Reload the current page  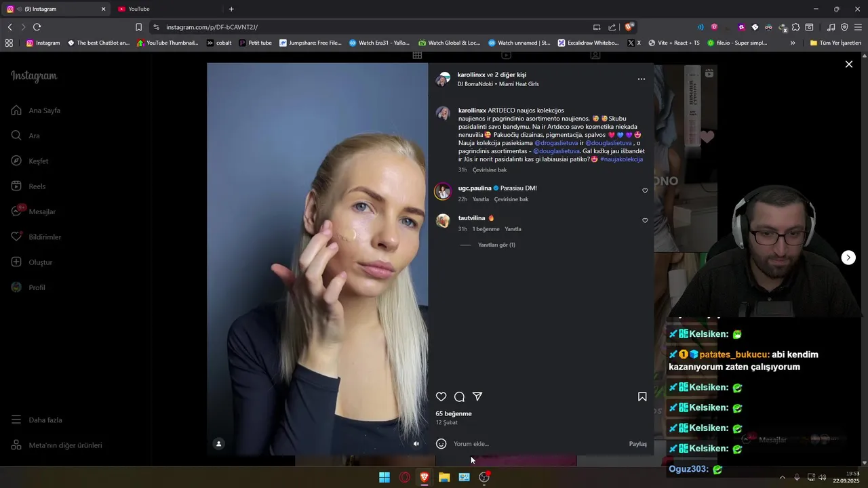(x=37, y=27)
